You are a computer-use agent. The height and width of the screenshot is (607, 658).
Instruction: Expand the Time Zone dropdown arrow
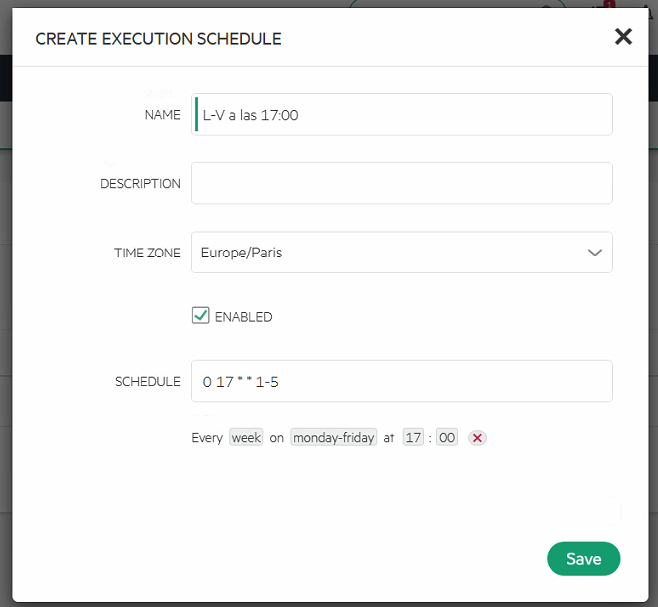coord(595,253)
